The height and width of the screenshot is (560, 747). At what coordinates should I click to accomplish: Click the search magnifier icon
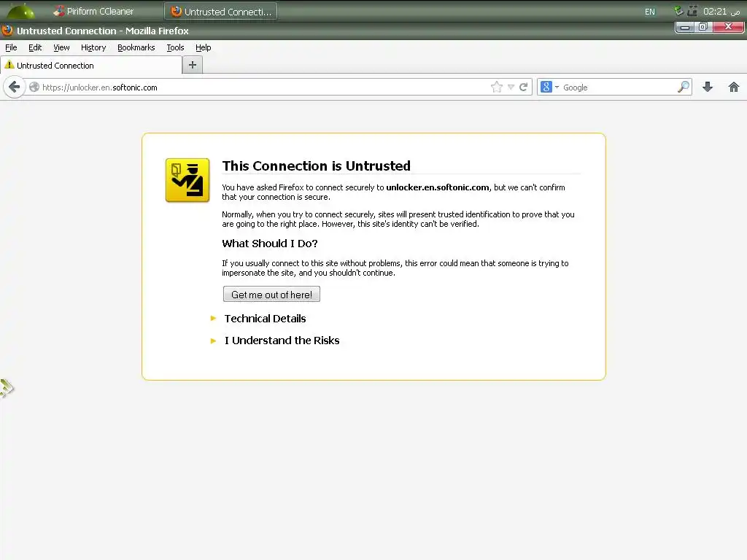click(x=683, y=87)
